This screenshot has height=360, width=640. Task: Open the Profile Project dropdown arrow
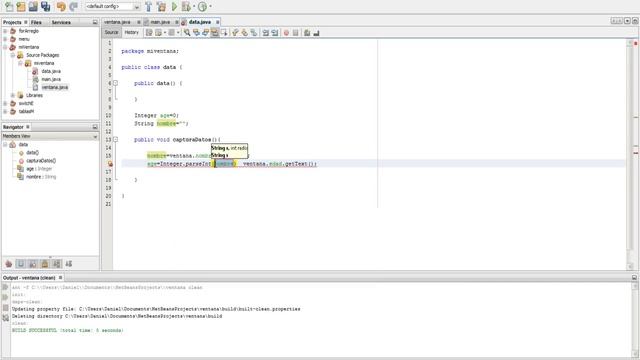tap(211, 7)
